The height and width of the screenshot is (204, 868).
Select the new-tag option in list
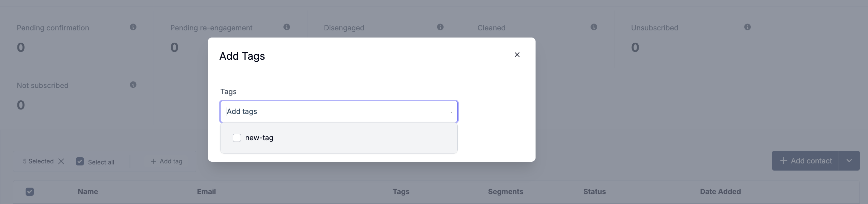259,138
